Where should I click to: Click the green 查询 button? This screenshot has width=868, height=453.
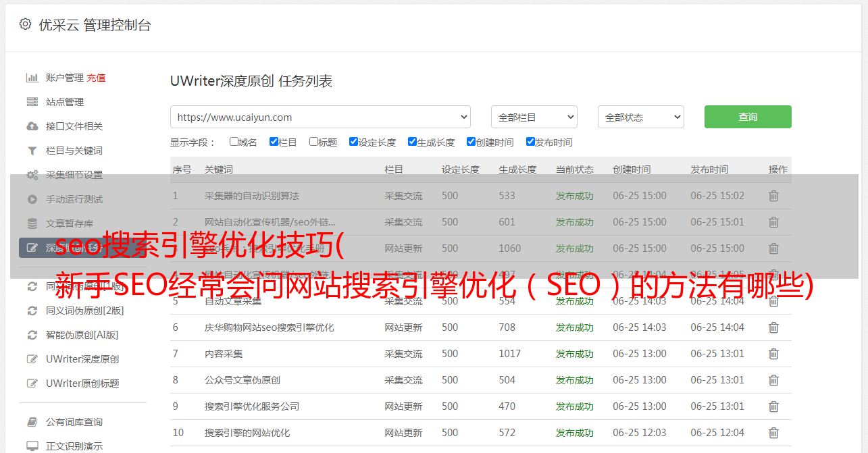pyautogui.click(x=748, y=117)
